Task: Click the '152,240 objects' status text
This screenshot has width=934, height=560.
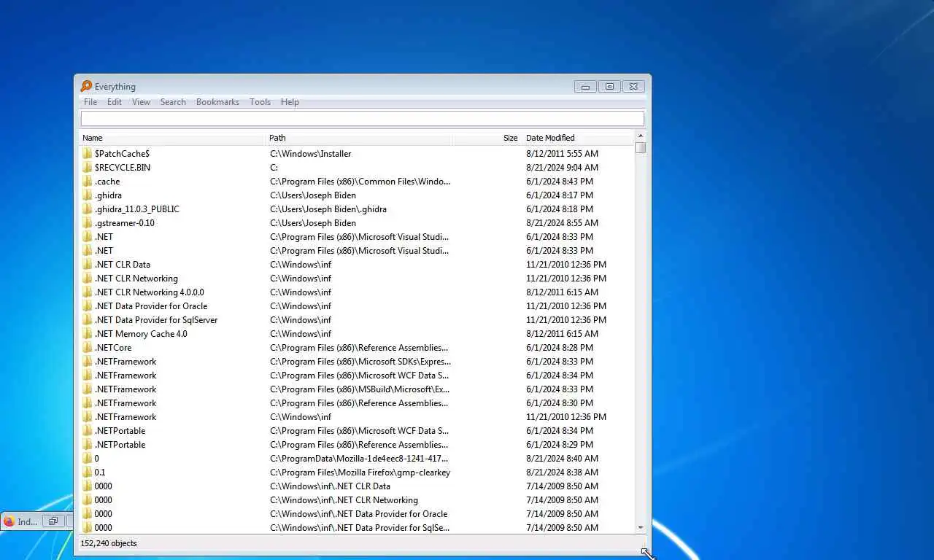Action: point(109,543)
